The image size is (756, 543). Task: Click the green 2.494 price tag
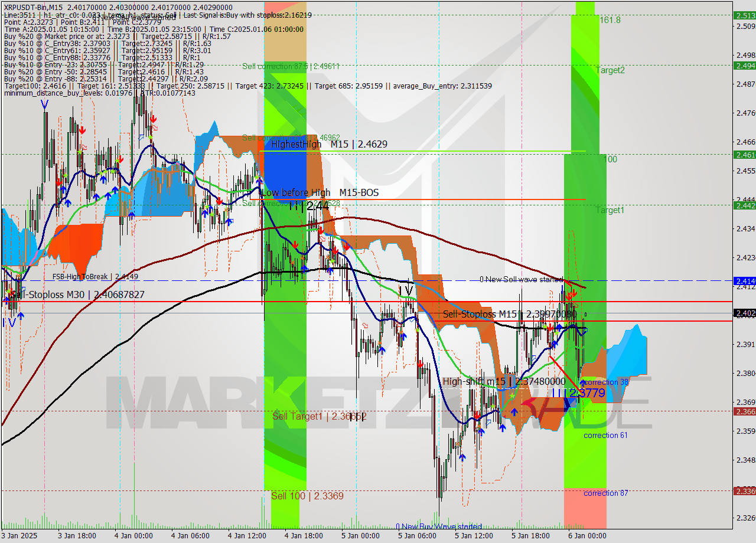tap(744, 66)
